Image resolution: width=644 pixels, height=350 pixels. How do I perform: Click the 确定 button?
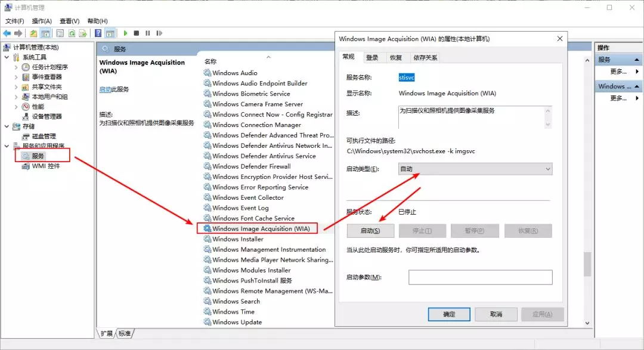tap(449, 314)
